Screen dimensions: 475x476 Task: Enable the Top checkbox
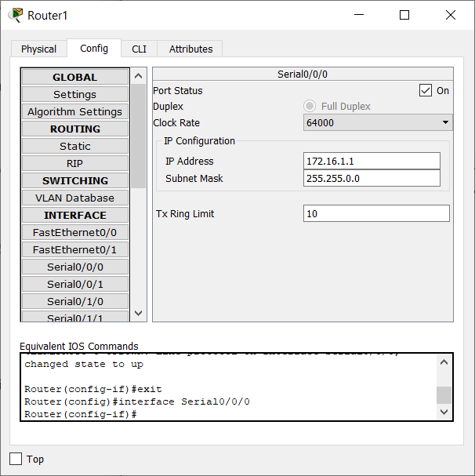[x=16, y=459]
